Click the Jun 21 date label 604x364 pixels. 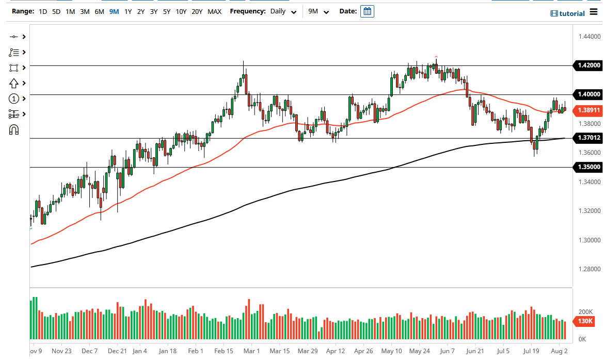[x=475, y=351]
